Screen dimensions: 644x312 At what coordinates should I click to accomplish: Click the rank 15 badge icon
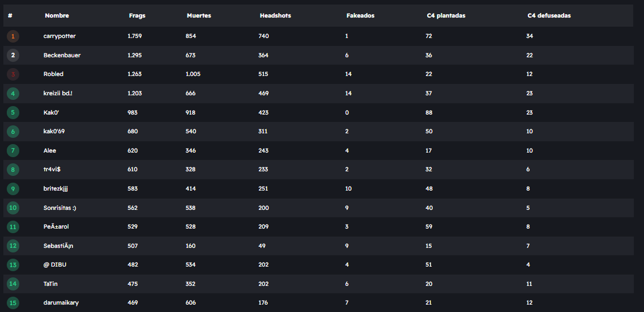tap(13, 303)
